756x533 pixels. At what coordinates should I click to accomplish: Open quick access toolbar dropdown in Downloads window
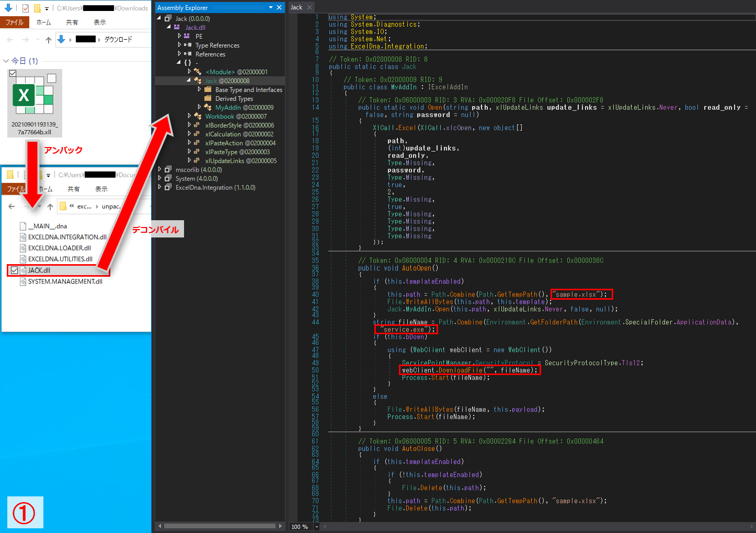tap(47, 8)
